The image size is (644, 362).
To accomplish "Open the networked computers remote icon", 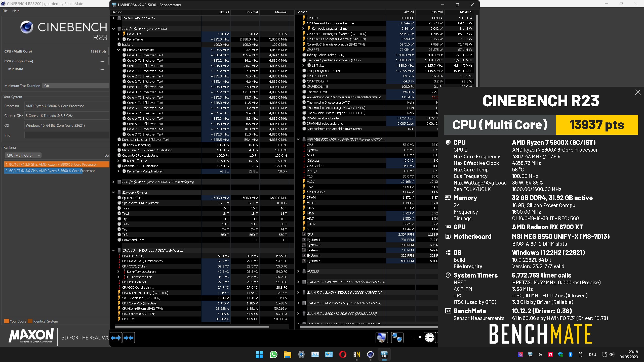I will coord(397,337).
